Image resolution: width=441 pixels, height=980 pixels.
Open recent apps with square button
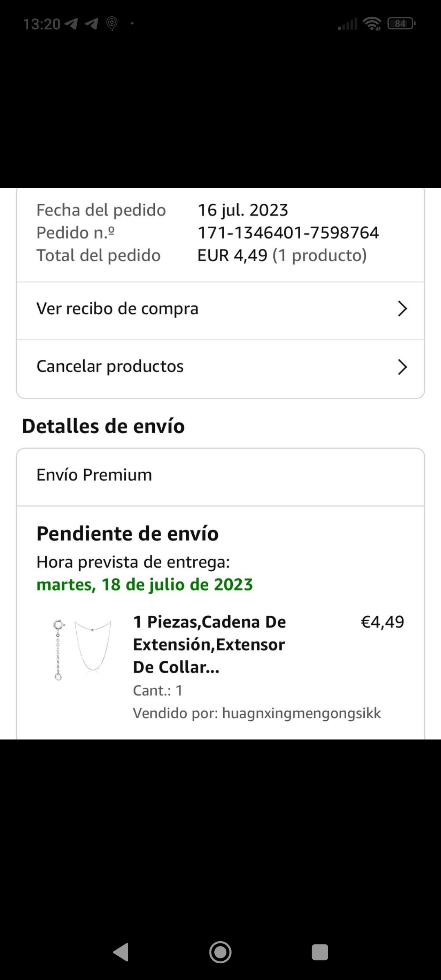320,952
